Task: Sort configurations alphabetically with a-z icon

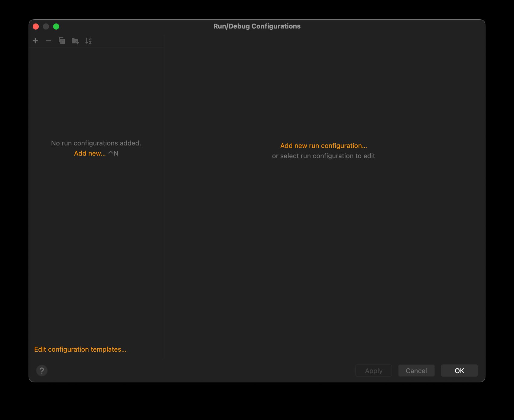Action: 88,41
